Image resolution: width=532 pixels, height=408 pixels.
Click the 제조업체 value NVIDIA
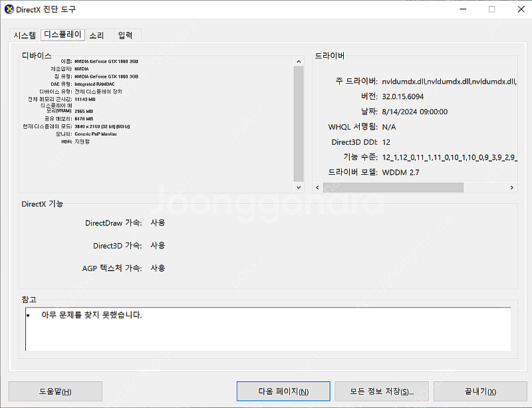[82, 69]
